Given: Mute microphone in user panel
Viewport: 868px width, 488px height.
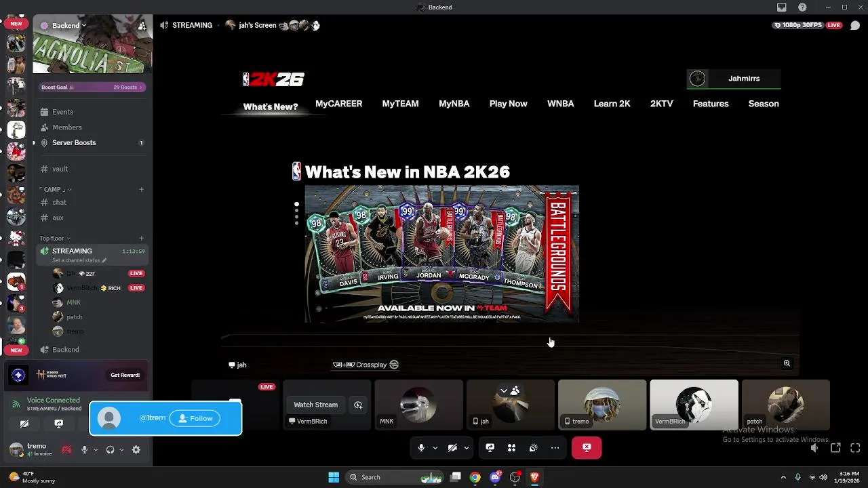Looking at the screenshot, I should [85, 449].
